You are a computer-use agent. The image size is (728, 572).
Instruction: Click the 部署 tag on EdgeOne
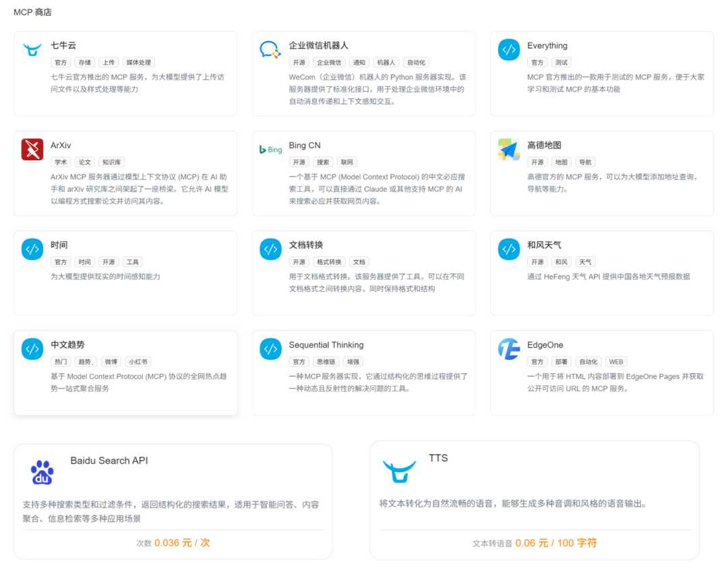pos(562,362)
